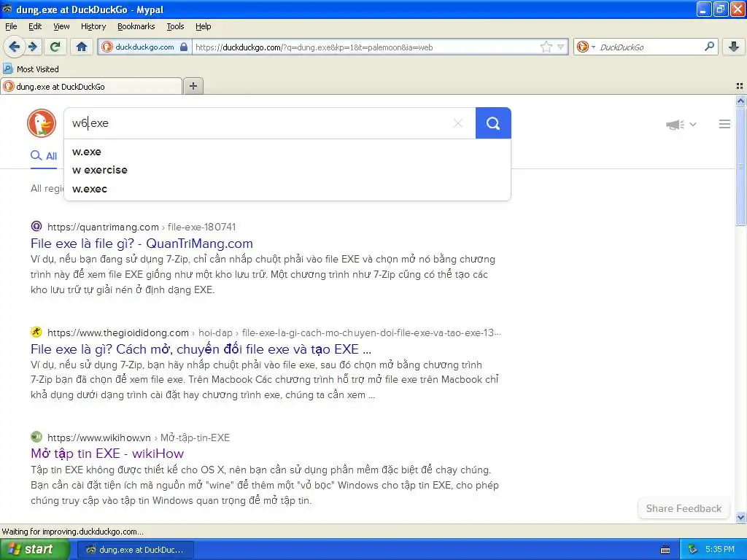Screen dimensions: 747x560
Task: Click the vertical scrollbar thumb
Action: coord(740,166)
